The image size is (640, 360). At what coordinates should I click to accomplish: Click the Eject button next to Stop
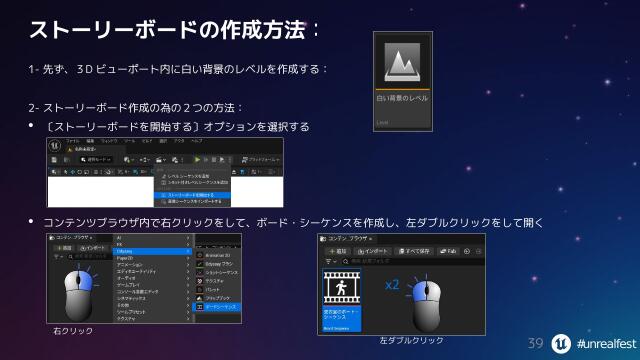point(222,160)
